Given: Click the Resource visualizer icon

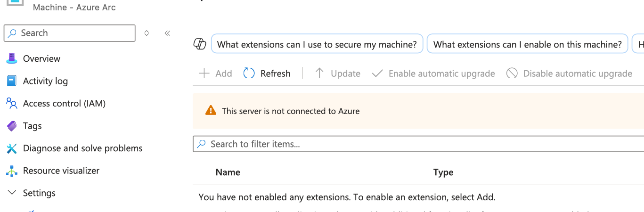Looking at the screenshot, I should 12,171.
